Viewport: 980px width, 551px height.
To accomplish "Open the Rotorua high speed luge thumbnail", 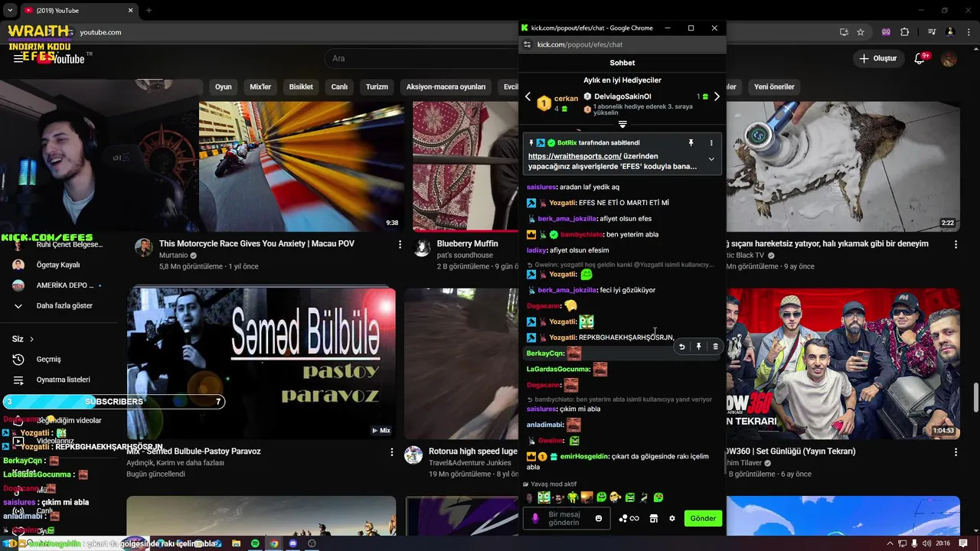I will 462,364.
